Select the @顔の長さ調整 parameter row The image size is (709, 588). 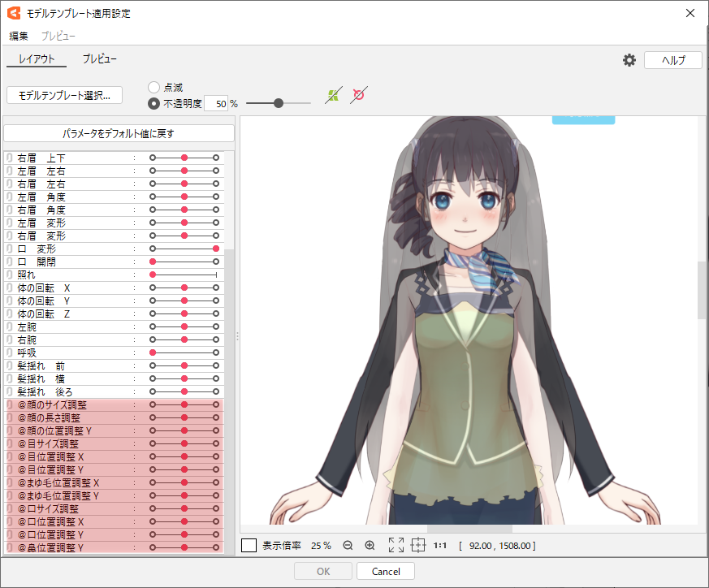[x=114, y=417]
